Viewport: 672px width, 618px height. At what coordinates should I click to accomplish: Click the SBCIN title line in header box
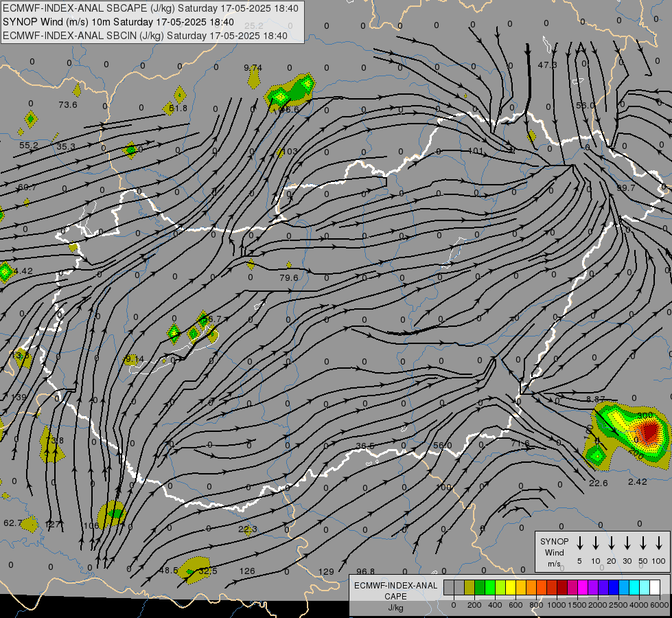point(145,36)
